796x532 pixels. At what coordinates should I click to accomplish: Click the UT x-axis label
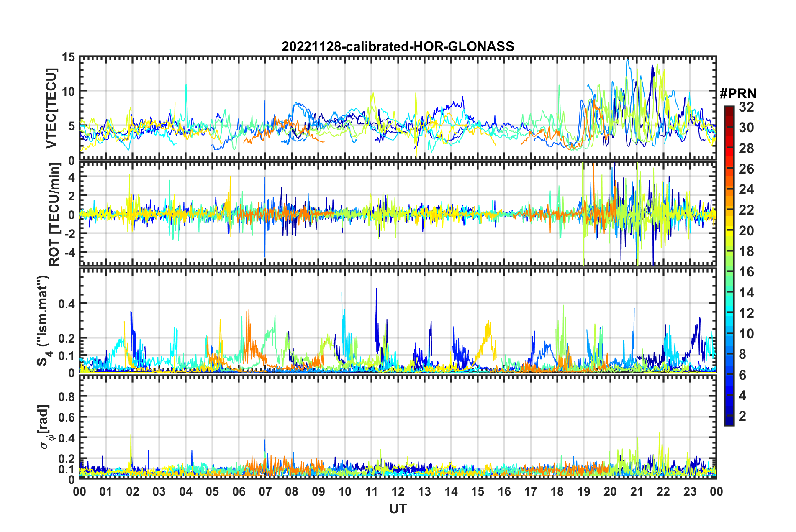[x=398, y=509]
